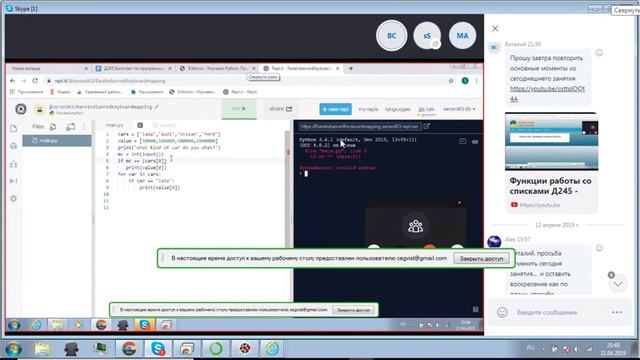Screen dimensions: 640x360
Task: Click the browser back arrow
Action: tap(12, 81)
